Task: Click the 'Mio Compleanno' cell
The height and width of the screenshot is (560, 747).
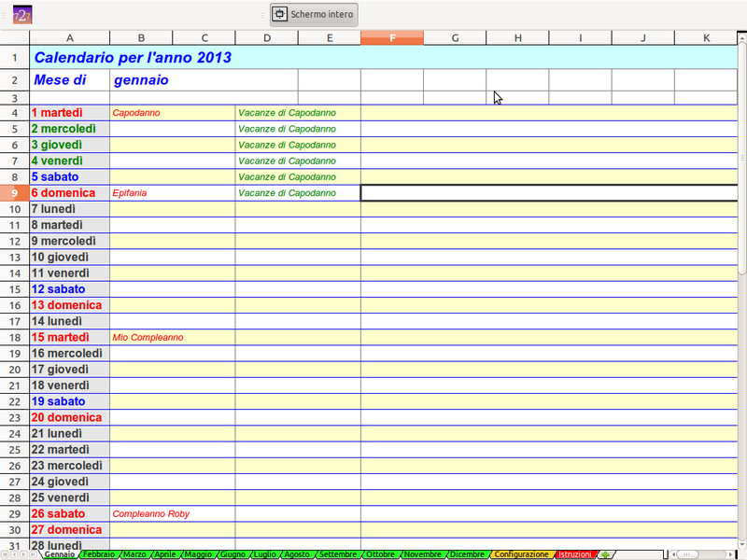Action: coord(173,337)
